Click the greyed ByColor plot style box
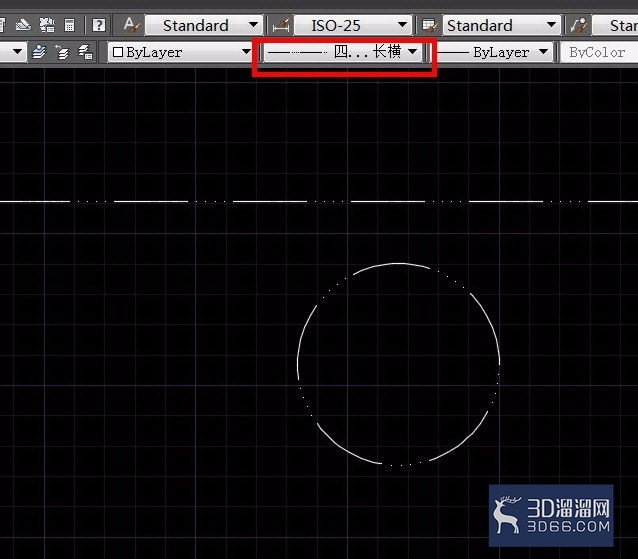This screenshot has width=638, height=559. click(x=599, y=52)
